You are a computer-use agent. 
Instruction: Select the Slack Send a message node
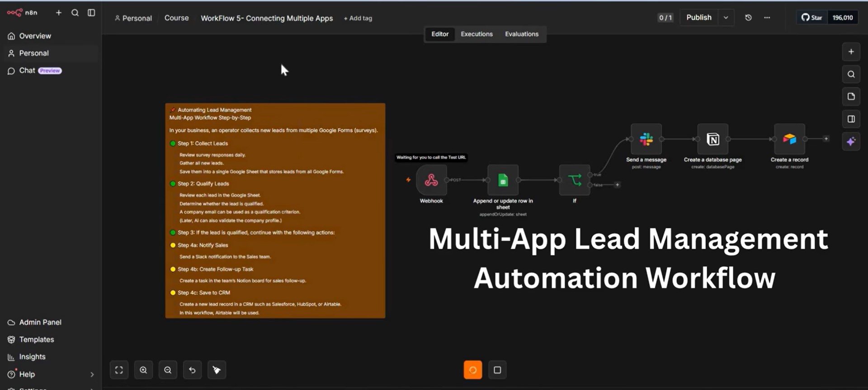pyautogui.click(x=646, y=139)
